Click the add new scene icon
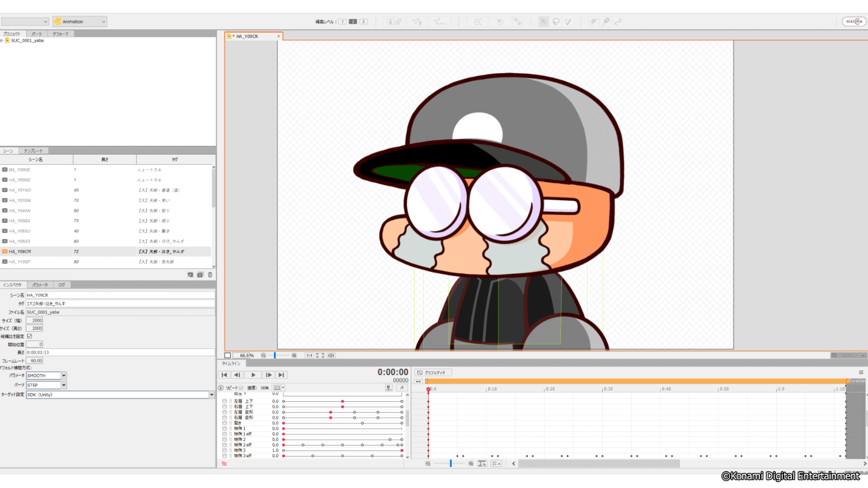Screen dimensions: 868x488 click(190, 275)
